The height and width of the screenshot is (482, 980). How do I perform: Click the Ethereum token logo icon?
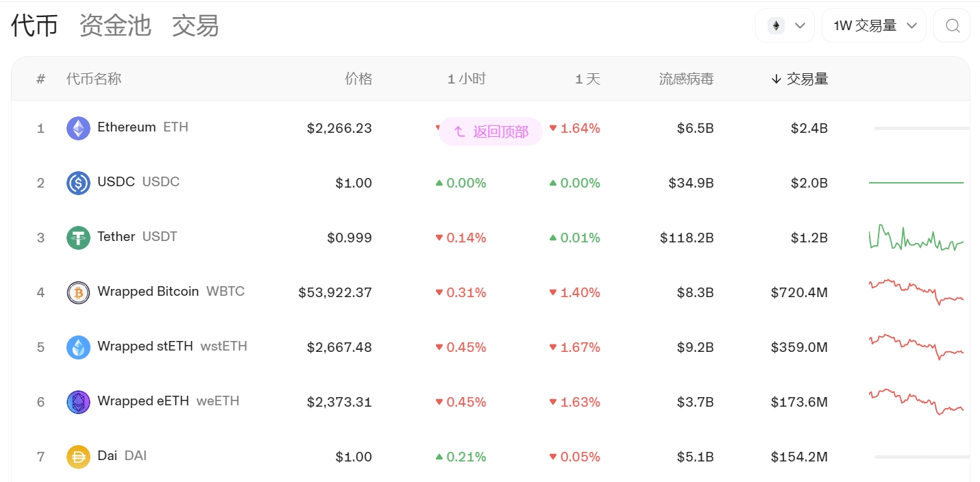[78, 128]
